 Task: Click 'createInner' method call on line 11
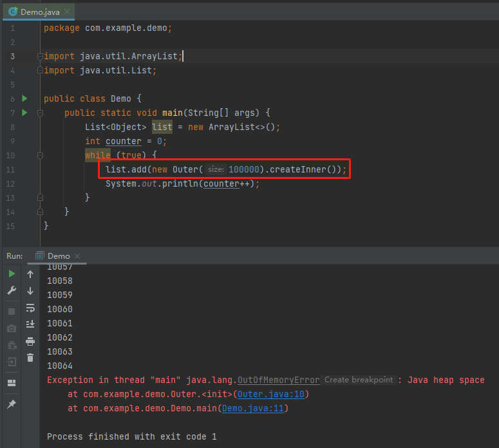tap(298, 169)
